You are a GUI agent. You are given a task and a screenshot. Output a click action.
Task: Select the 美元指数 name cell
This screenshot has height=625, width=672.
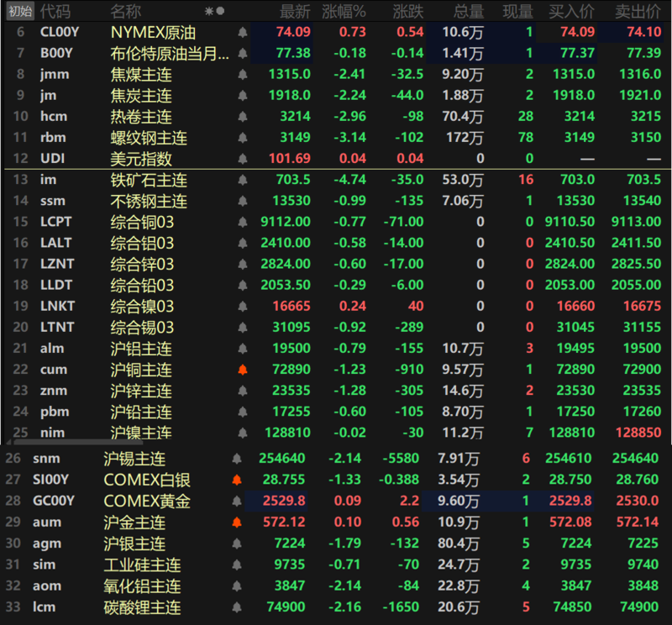click(x=141, y=159)
